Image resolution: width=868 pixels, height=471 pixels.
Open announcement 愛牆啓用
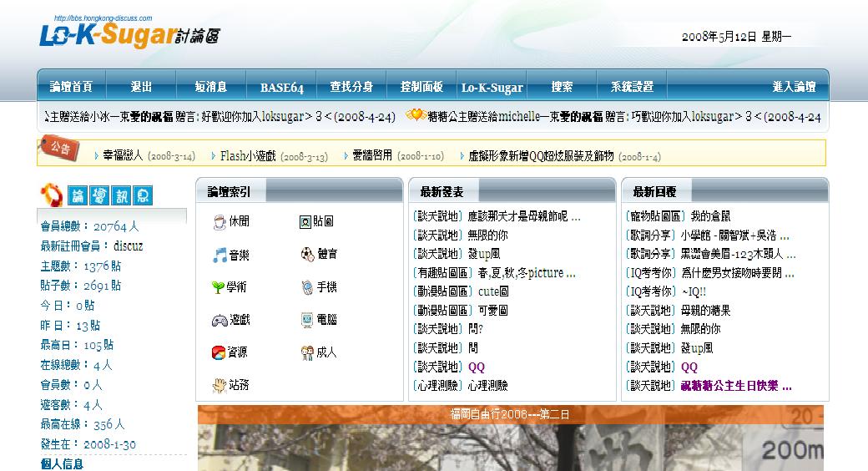point(372,155)
